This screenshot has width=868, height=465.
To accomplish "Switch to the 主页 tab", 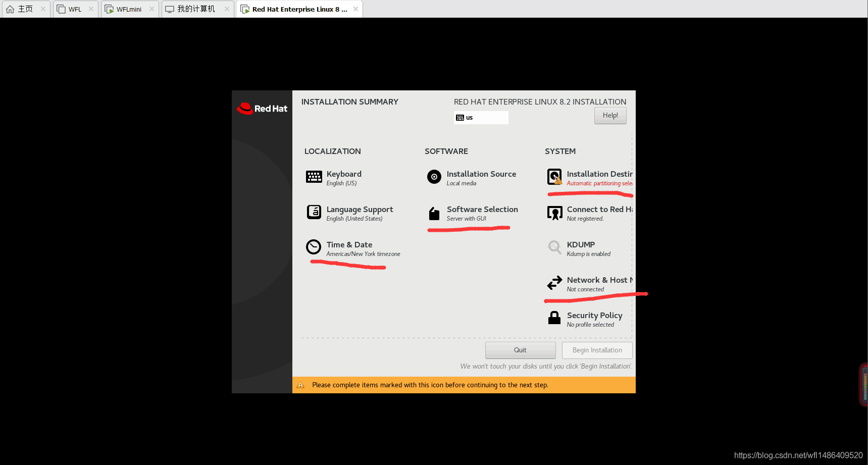I will [x=25, y=9].
